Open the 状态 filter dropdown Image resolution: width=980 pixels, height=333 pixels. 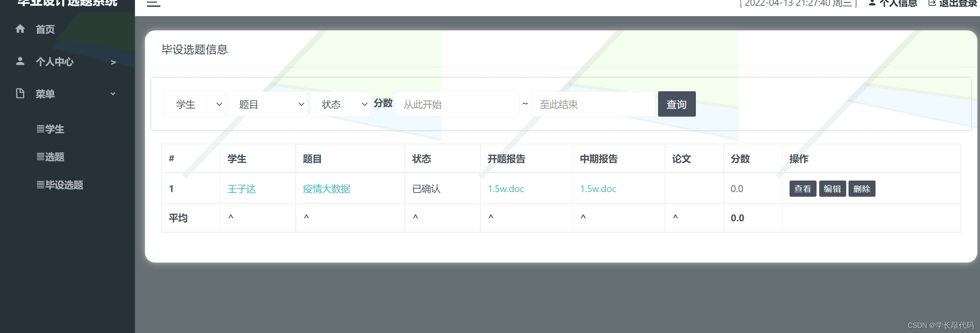click(340, 104)
